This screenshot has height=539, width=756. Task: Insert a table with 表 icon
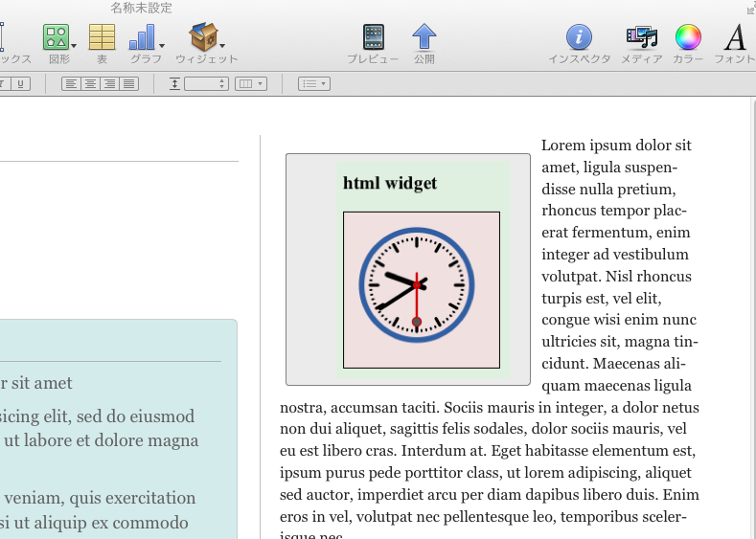102,37
